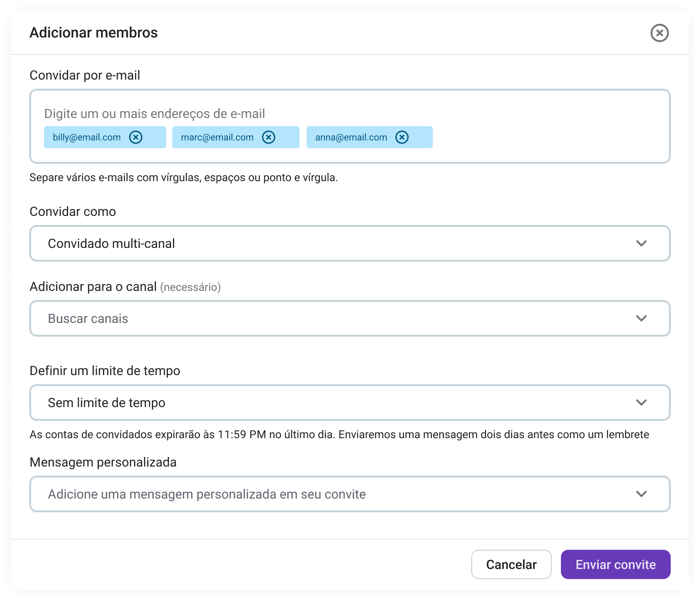Select the billy@email.com chip
The width and height of the screenshot is (700, 601).
[87, 137]
